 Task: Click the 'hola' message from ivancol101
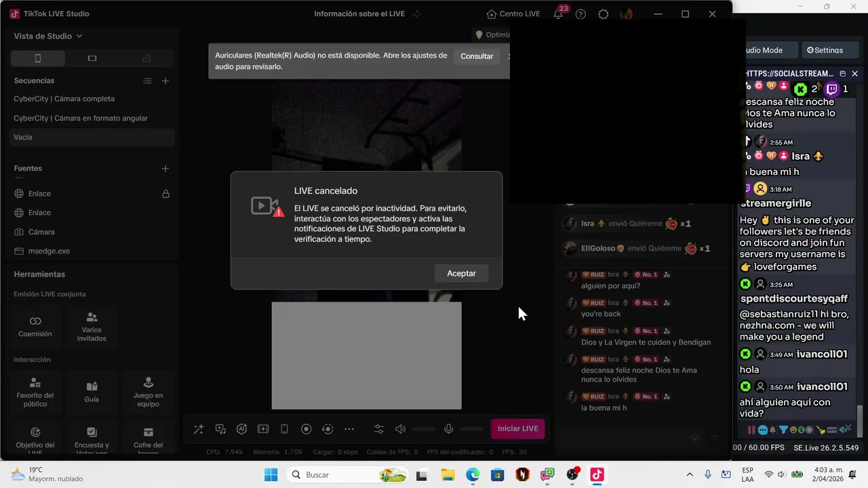(x=749, y=370)
